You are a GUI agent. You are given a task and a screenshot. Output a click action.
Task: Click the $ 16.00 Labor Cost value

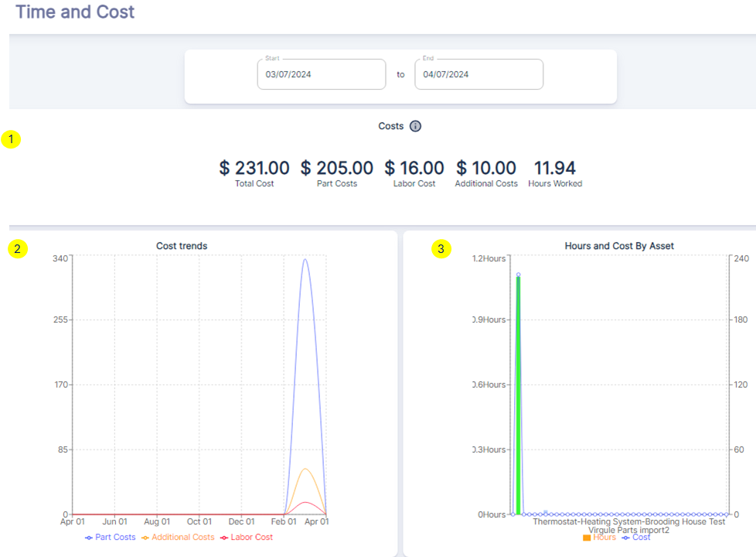414,168
